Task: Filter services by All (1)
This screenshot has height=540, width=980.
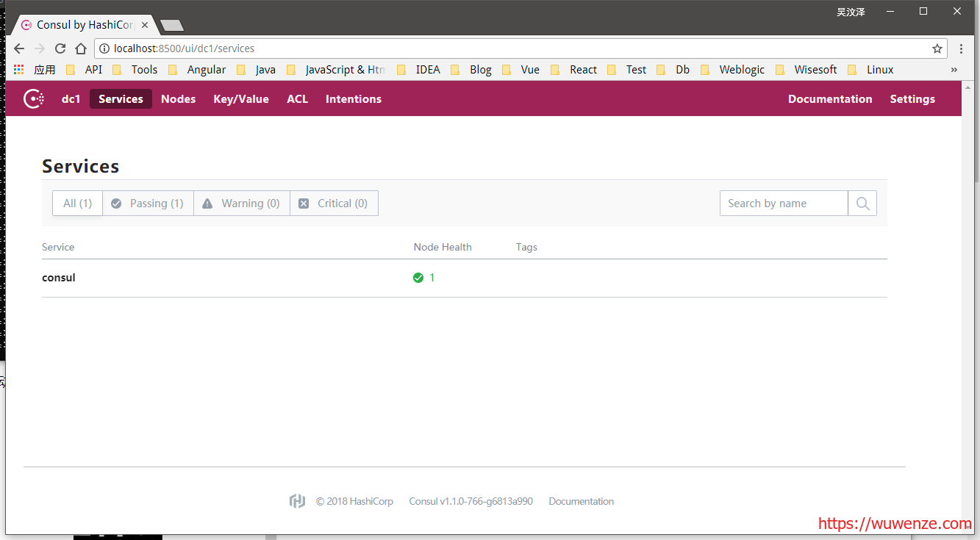Action: 77,204
